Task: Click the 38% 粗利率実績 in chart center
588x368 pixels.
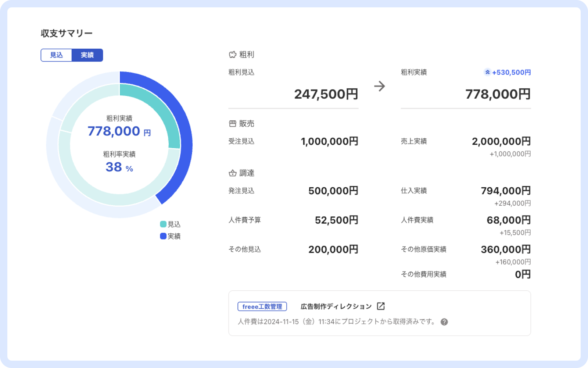Action: point(119,167)
